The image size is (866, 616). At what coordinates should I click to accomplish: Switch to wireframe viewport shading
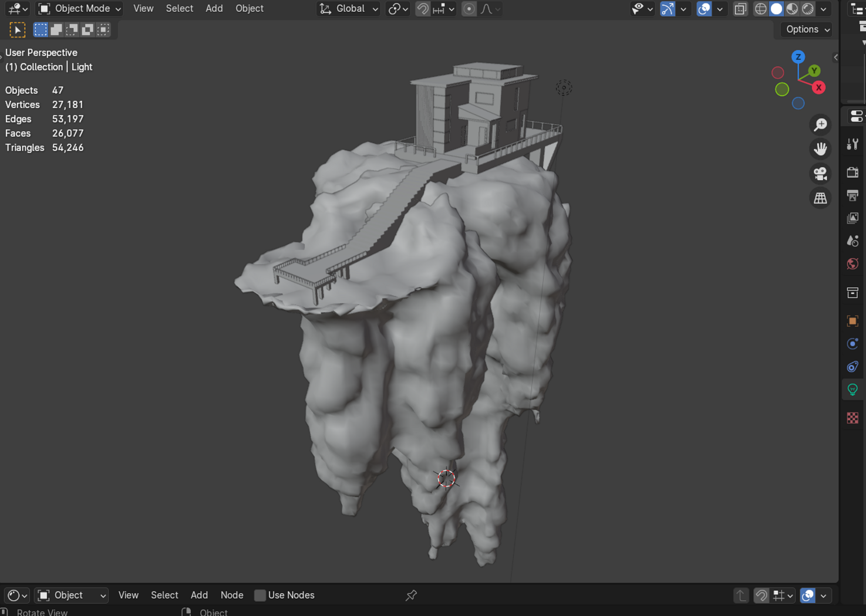(760, 9)
